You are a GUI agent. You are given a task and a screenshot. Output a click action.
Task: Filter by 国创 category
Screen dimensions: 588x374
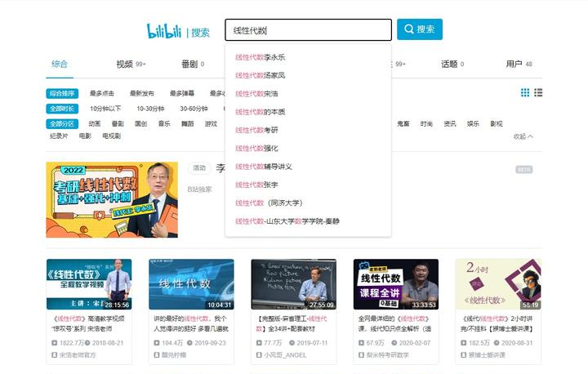[140, 124]
